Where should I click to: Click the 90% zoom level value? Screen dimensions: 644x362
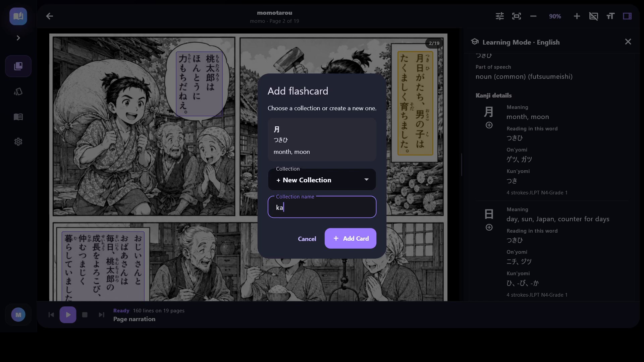555,16
